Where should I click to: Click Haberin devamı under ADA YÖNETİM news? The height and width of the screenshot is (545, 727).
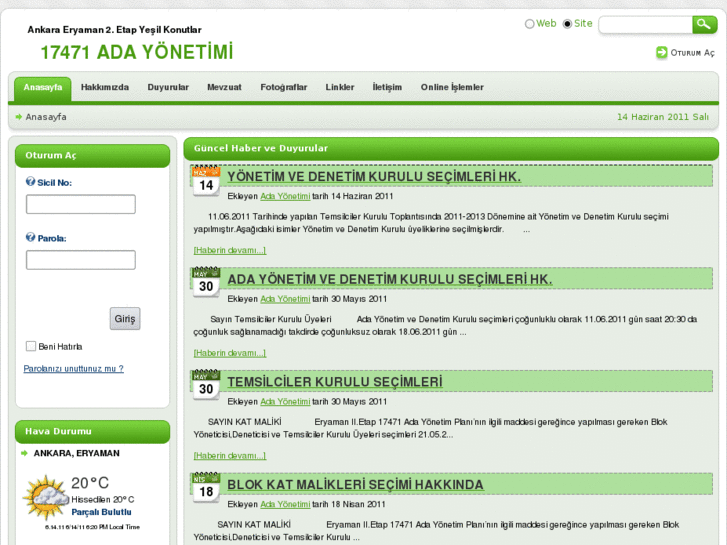click(230, 353)
